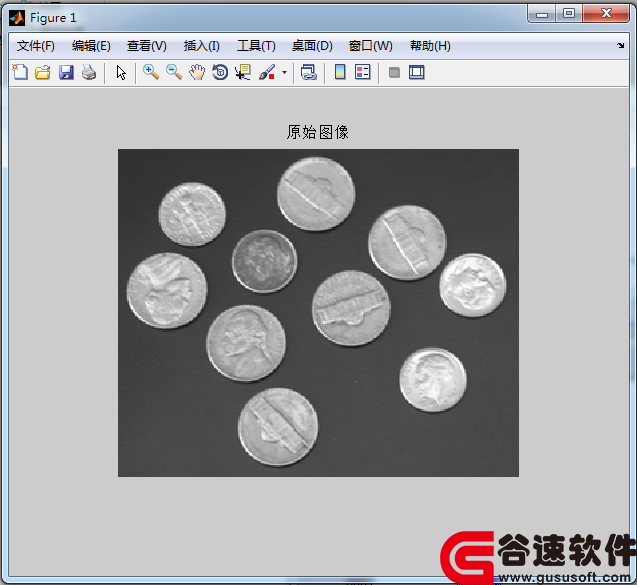Open a file with the folder icon

43,72
